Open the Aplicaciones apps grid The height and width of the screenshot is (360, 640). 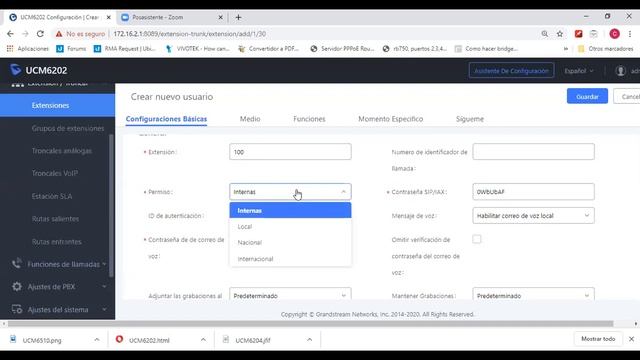point(27,49)
